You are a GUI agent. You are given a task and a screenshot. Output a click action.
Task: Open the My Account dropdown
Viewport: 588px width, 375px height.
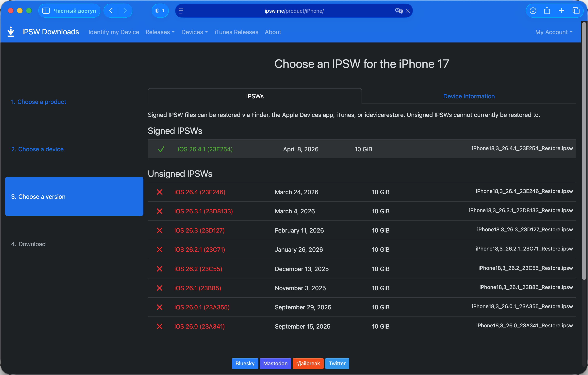coord(554,32)
